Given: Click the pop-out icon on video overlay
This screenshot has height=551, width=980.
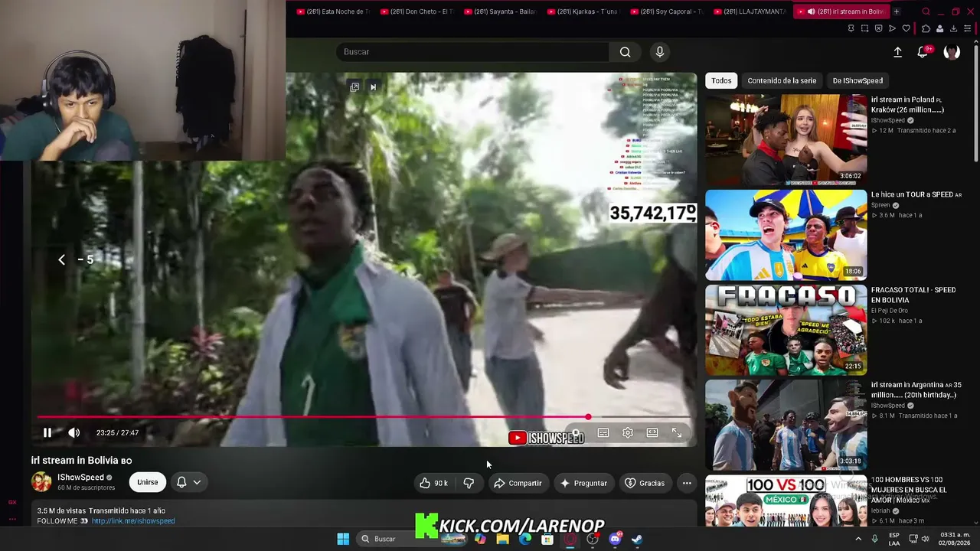Looking at the screenshot, I should (354, 87).
